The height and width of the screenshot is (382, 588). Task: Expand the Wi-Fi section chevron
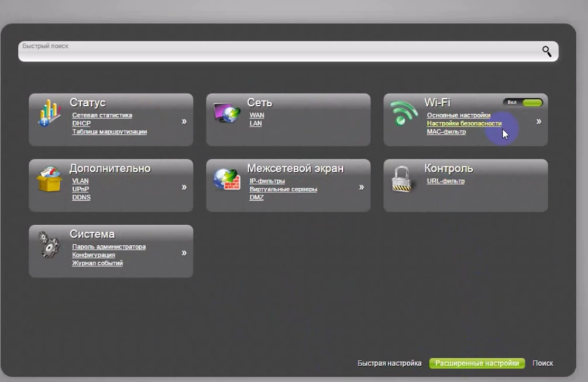(538, 122)
